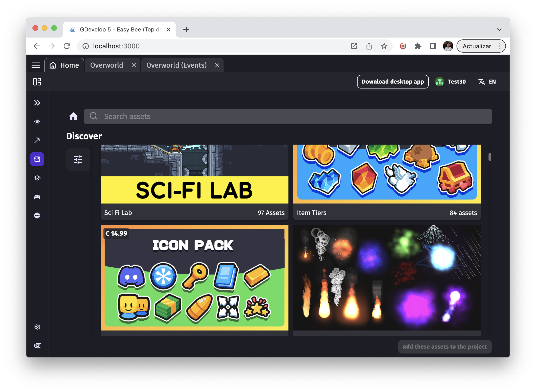
Task: Select the Build section with pickaxe icon
Action: click(37, 140)
